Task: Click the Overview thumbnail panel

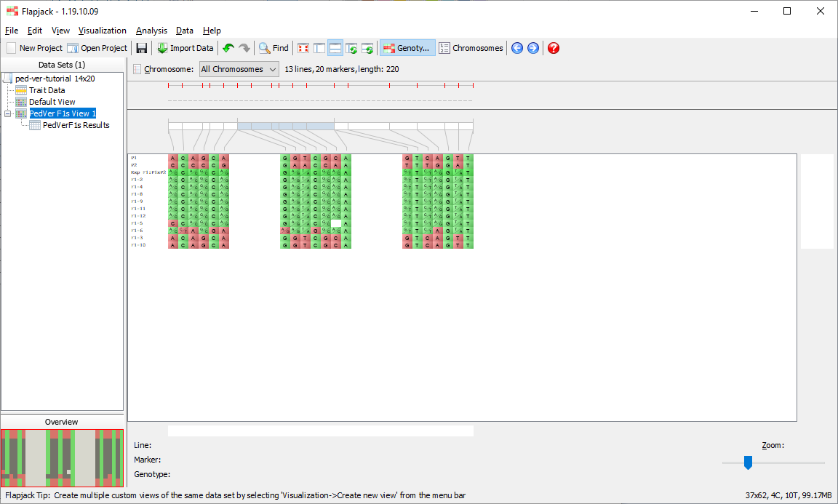Action: [x=62, y=458]
